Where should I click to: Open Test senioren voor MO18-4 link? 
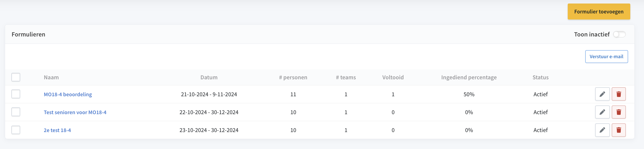click(75, 112)
